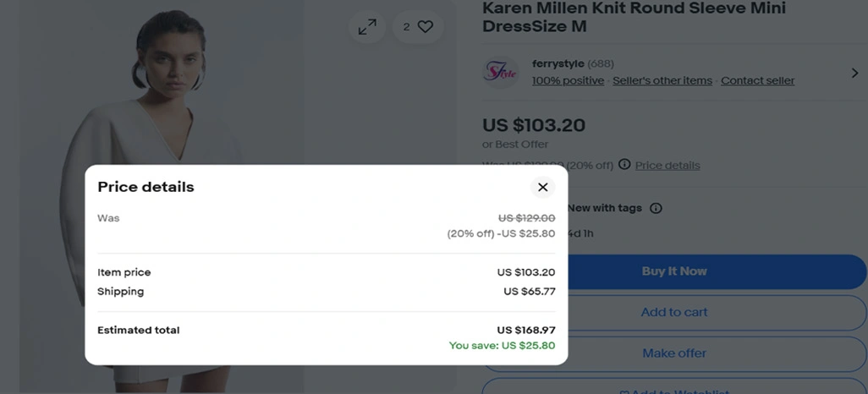This screenshot has width=868, height=394.
Task: Click the Add to cart button
Action: 674,312
